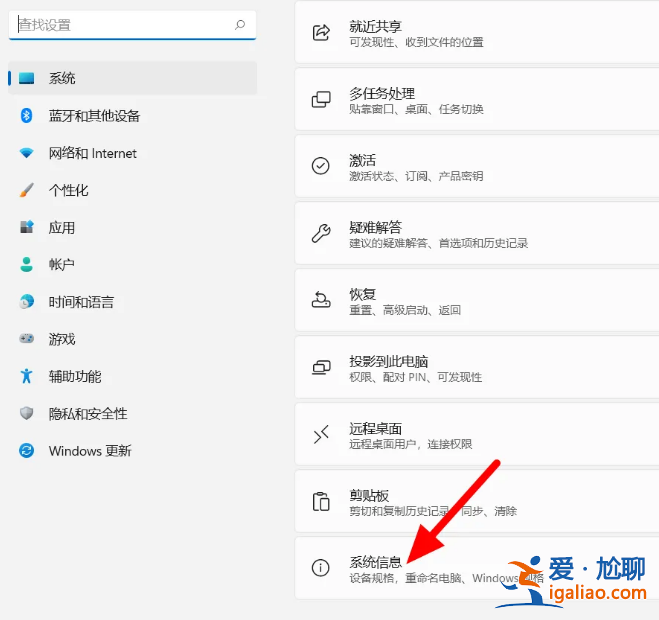Open 投影到此电脑 settings card
The height and width of the screenshot is (620, 659).
pyautogui.click(x=477, y=367)
